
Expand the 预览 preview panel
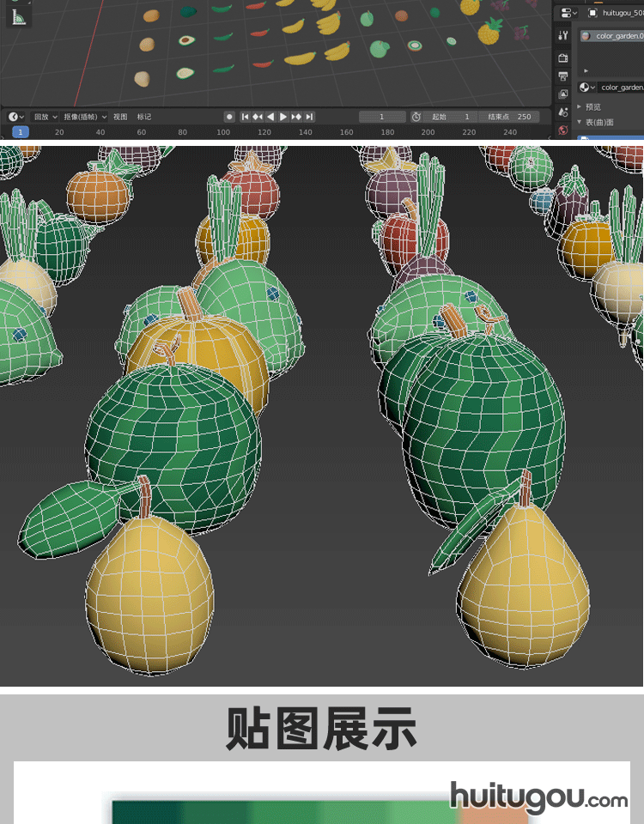[x=592, y=106]
